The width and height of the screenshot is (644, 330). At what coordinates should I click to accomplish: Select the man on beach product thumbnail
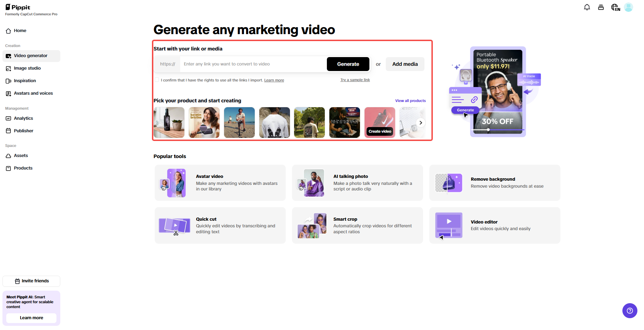[x=239, y=123]
